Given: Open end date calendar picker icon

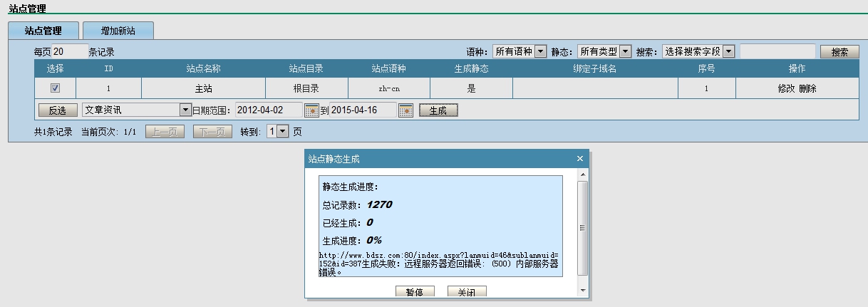Looking at the screenshot, I should 405,110.
